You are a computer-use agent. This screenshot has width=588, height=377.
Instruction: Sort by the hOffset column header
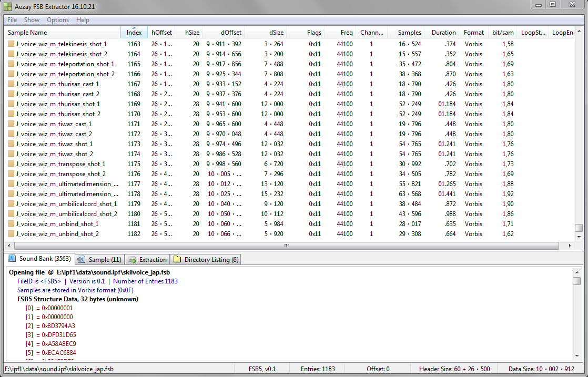(161, 32)
